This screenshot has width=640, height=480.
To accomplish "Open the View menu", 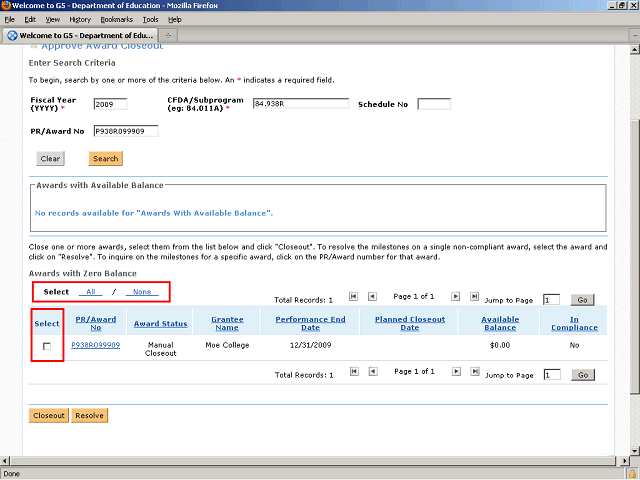I will pos(53,20).
